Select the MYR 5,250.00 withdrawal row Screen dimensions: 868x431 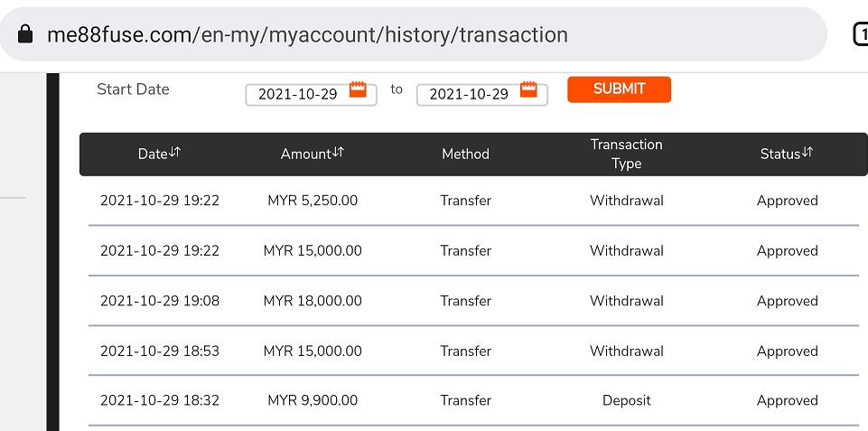473,201
